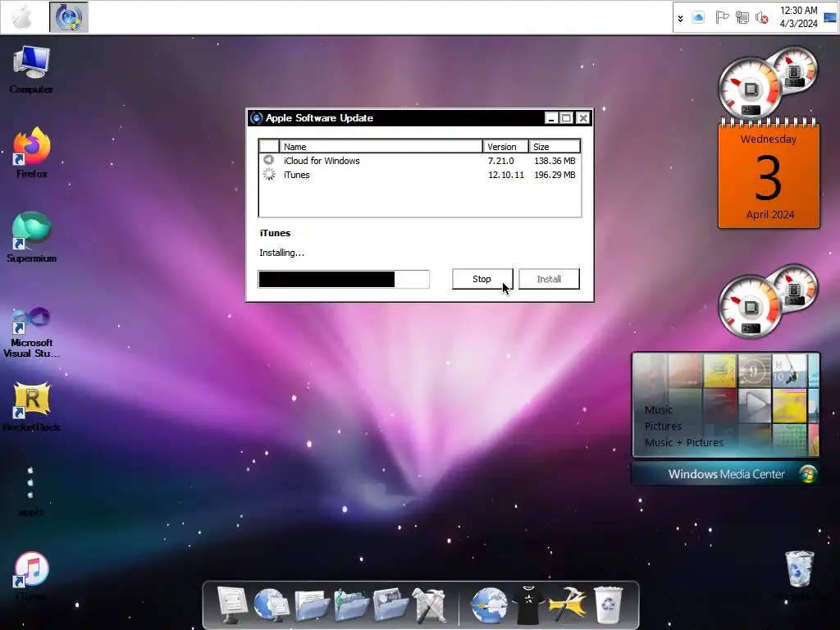This screenshot has width=840, height=630.
Task: Click the iTunes spinning progress icon
Action: tap(269, 174)
